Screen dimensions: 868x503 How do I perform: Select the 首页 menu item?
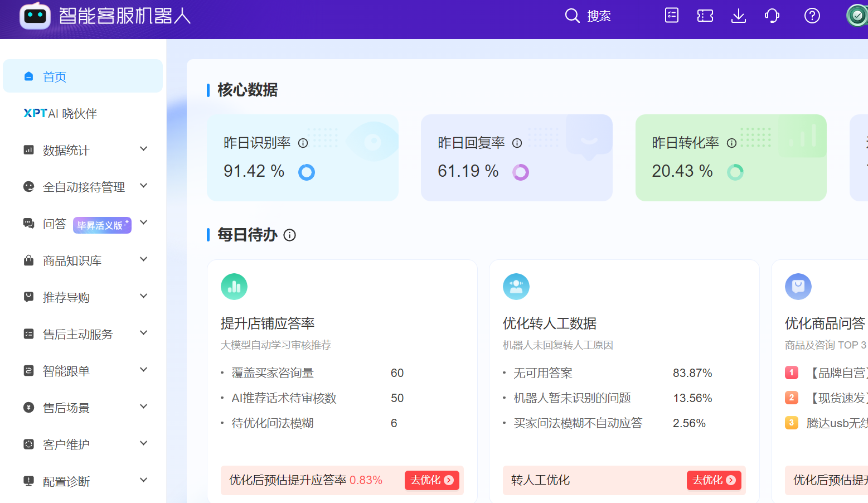[83, 76]
